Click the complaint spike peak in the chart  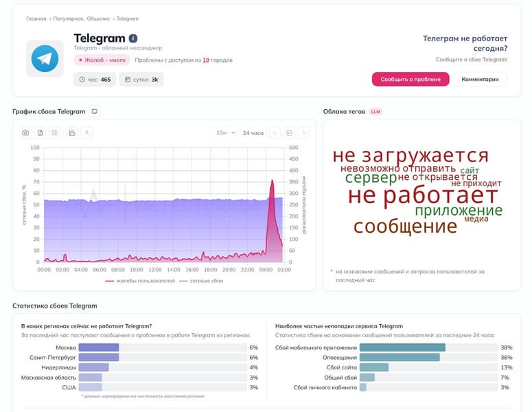point(272,181)
